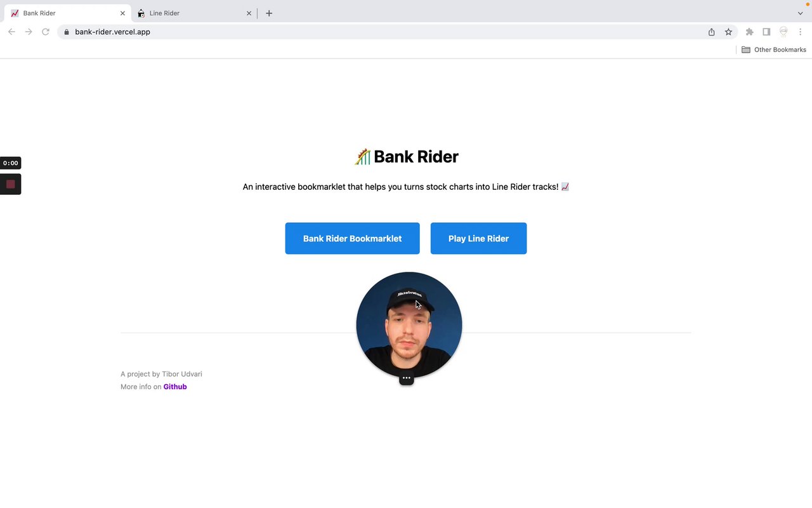
Task: Open the Other Bookmarks folder
Action: click(774, 50)
